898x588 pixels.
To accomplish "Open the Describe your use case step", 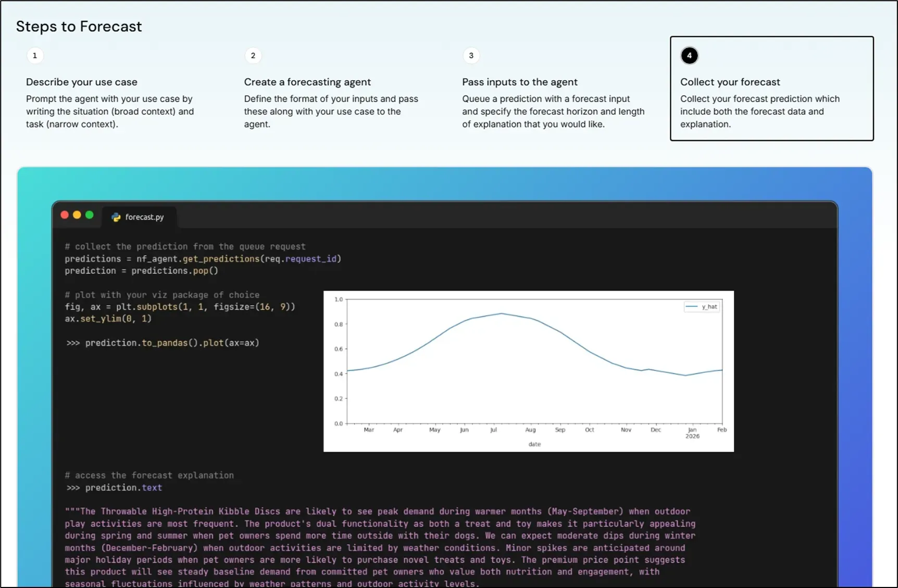I will [x=82, y=82].
